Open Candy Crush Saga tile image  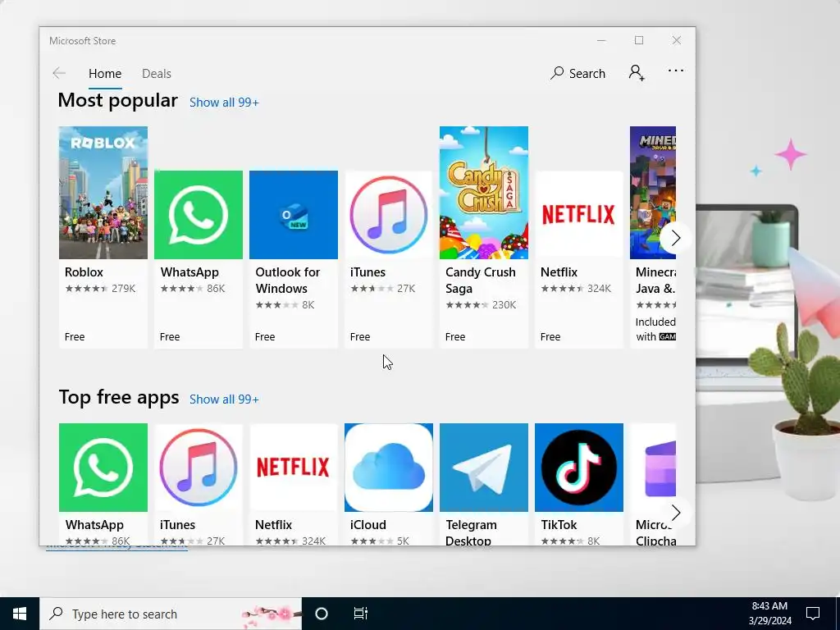click(x=484, y=193)
